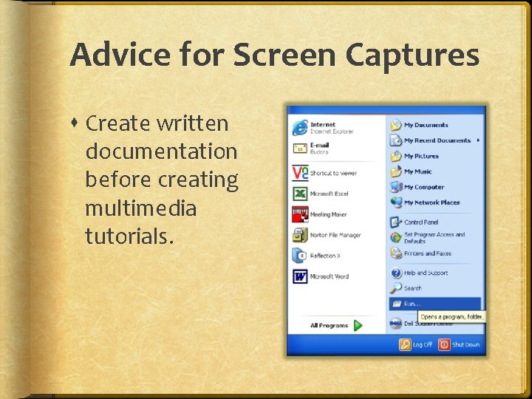
Task: Open the Printers and Faxes icon
Action: click(395, 253)
